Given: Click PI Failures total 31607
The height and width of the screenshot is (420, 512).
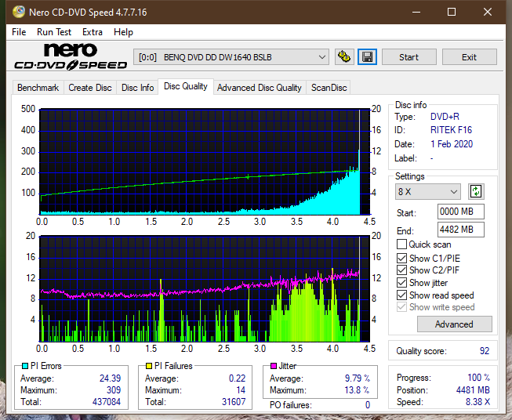Looking at the screenshot, I should [234, 401].
